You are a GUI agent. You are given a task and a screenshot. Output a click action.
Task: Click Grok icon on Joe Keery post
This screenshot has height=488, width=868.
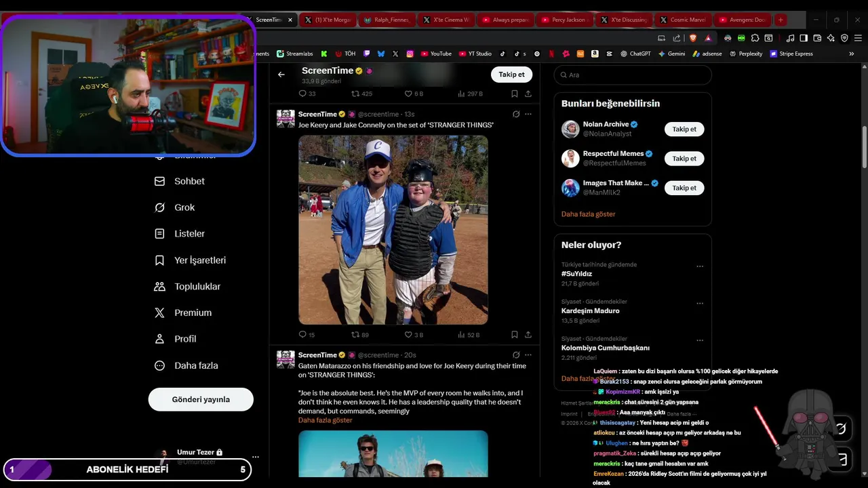coord(516,114)
